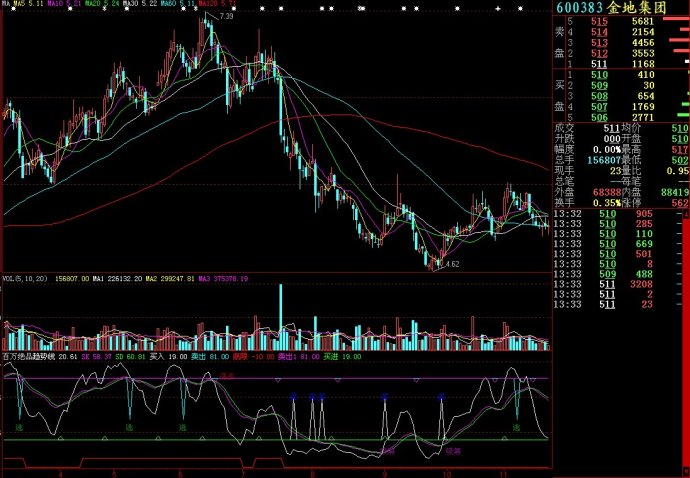Click the MA5 5.11 label
This screenshot has height=478, width=690.
(28, 4)
